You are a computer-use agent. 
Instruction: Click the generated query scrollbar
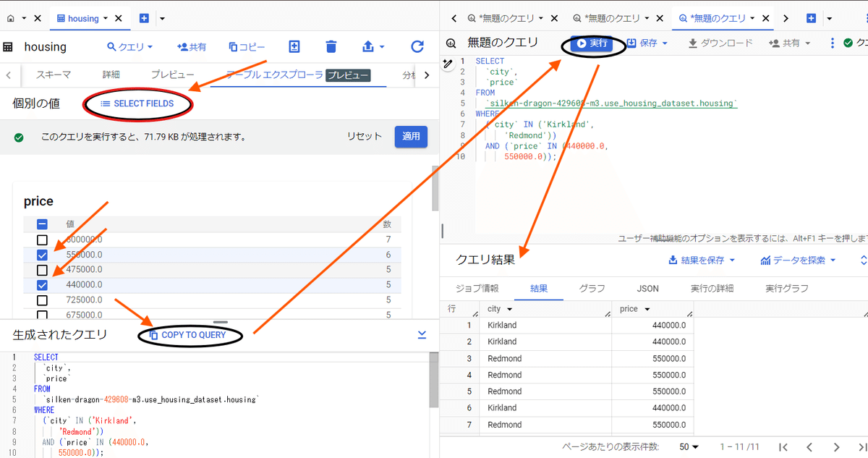click(x=433, y=378)
